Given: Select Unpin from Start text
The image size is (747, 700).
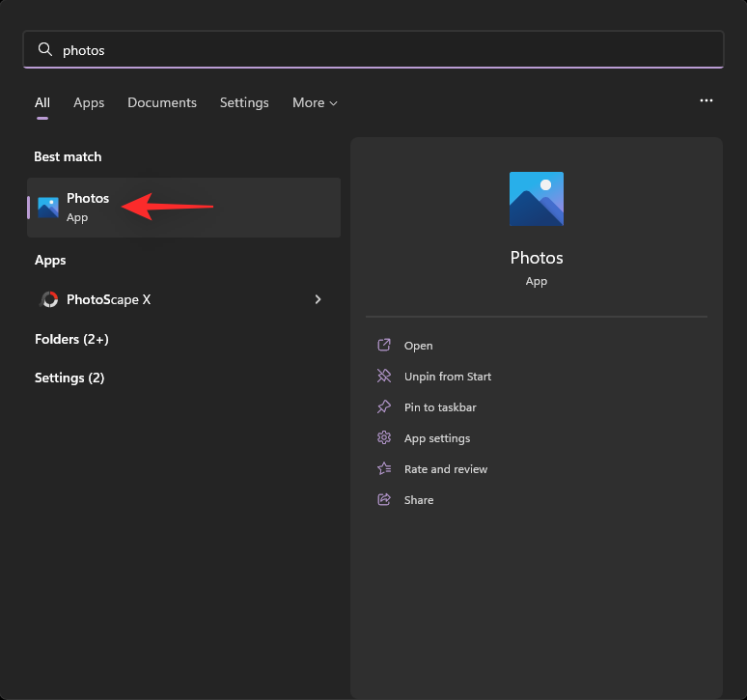Looking at the screenshot, I should point(448,377).
